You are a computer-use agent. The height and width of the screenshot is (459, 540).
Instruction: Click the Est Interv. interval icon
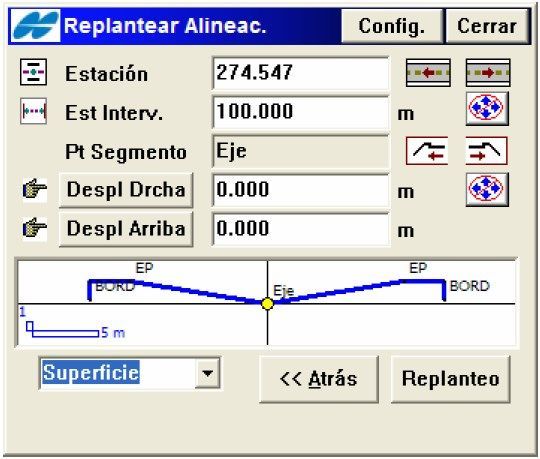[x=33, y=111]
